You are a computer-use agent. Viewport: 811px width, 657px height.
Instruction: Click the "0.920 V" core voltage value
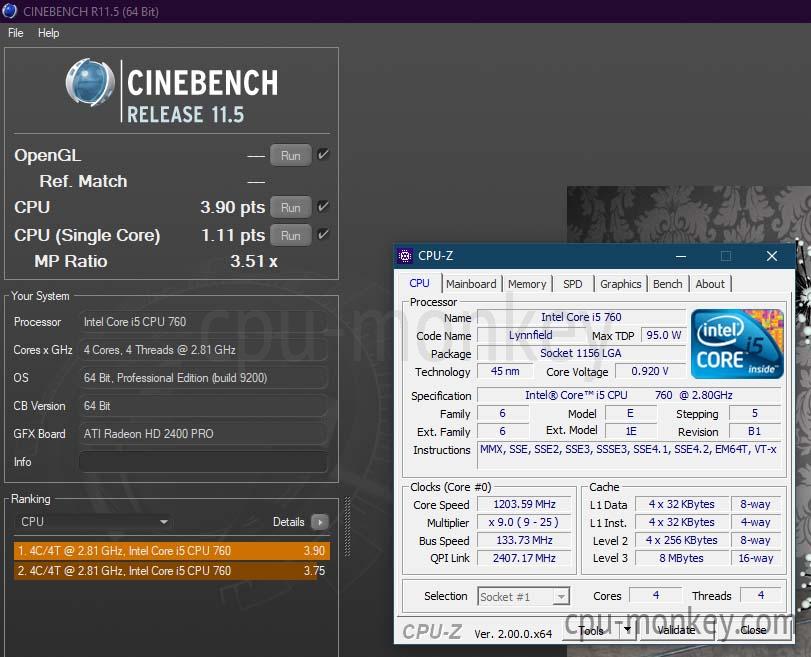[650, 371]
